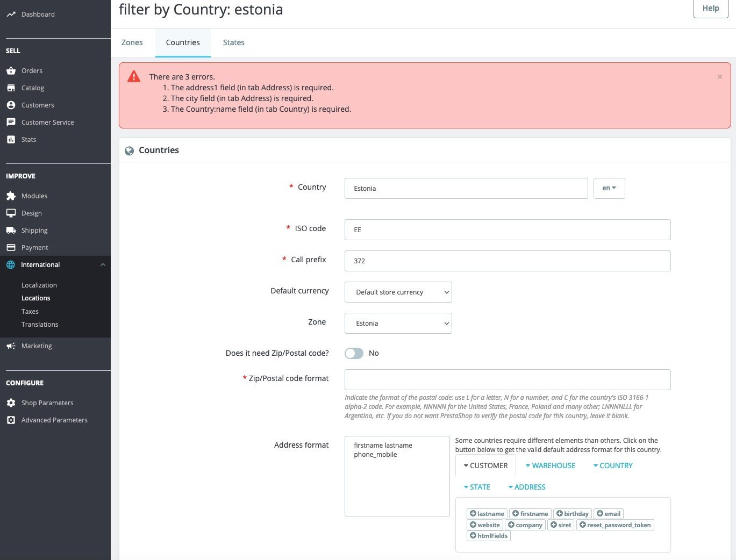
Task: Open Taxes in the sidebar
Action: click(x=30, y=312)
